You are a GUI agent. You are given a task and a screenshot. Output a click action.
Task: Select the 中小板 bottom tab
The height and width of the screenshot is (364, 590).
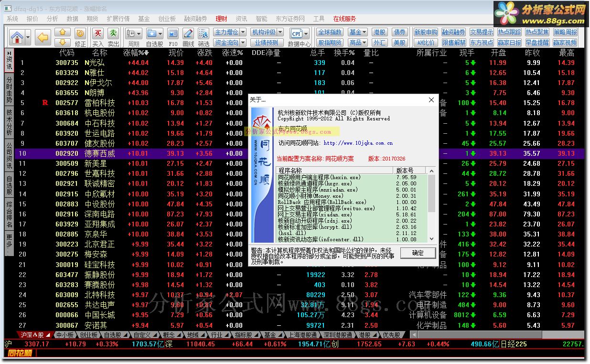click(64, 335)
